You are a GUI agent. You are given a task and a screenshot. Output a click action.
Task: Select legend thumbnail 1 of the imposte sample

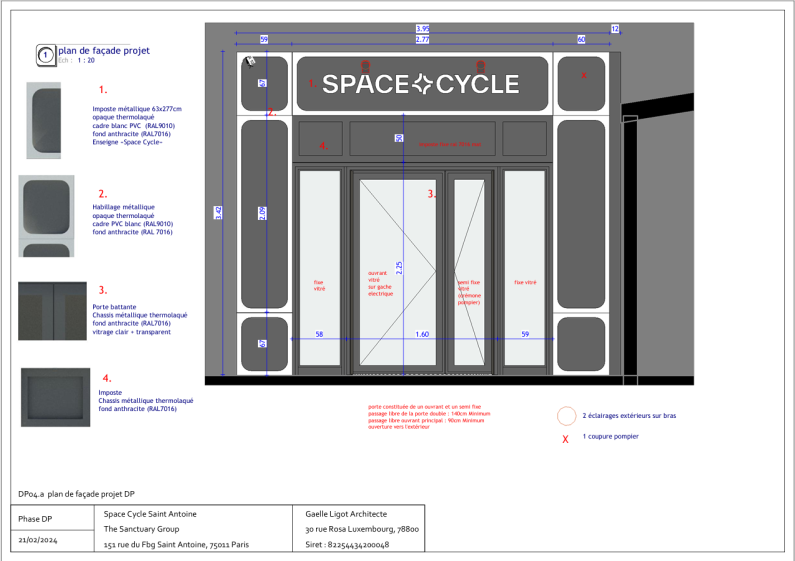tap(44, 120)
